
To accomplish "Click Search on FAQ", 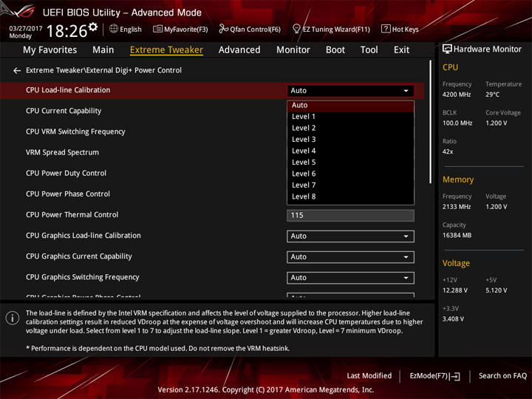I will [x=502, y=376].
